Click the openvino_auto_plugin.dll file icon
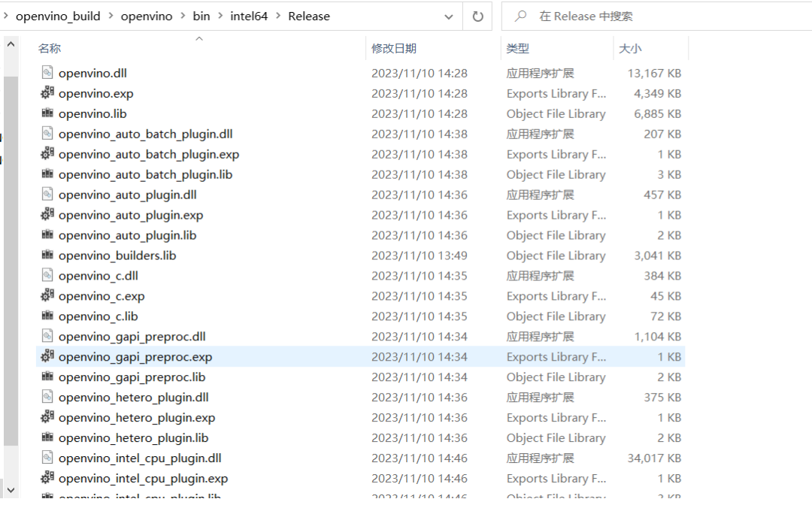Image resolution: width=812 pixels, height=508 pixels. click(47, 194)
